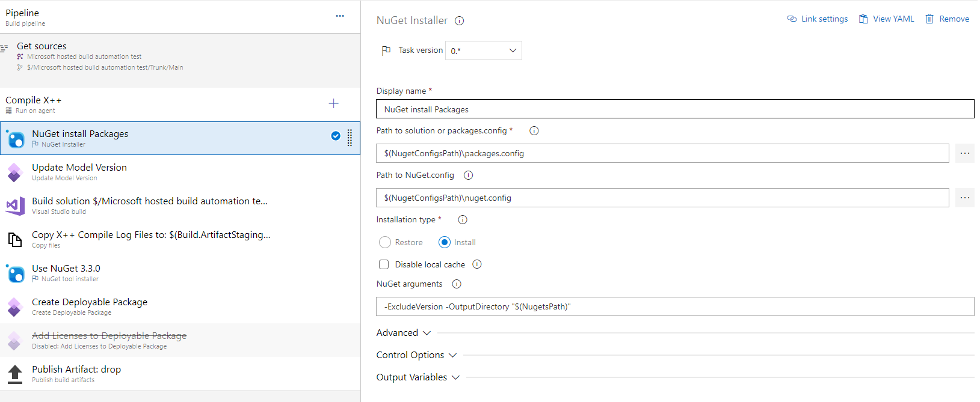Expand the Control Options section
The image size is (980, 402).
click(x=417, y=355)
